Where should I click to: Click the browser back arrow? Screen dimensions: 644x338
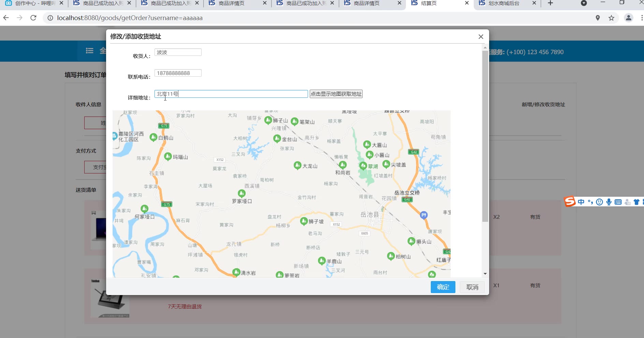pos(6,18)
